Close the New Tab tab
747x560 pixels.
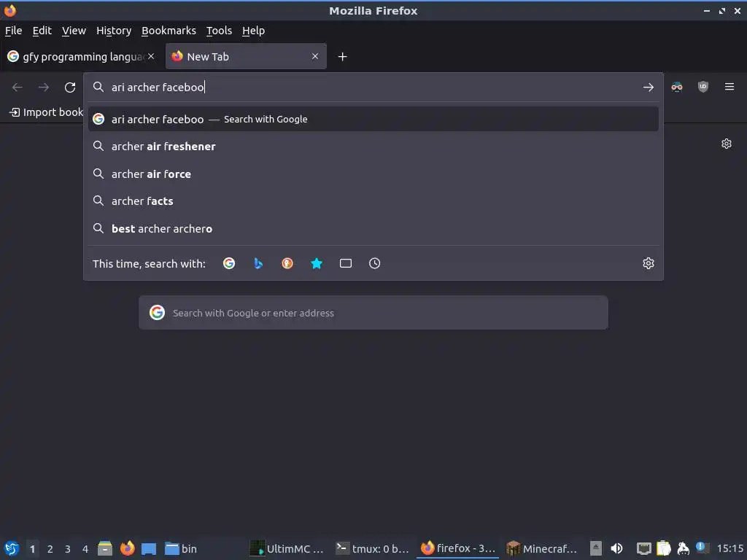point(315,56)
